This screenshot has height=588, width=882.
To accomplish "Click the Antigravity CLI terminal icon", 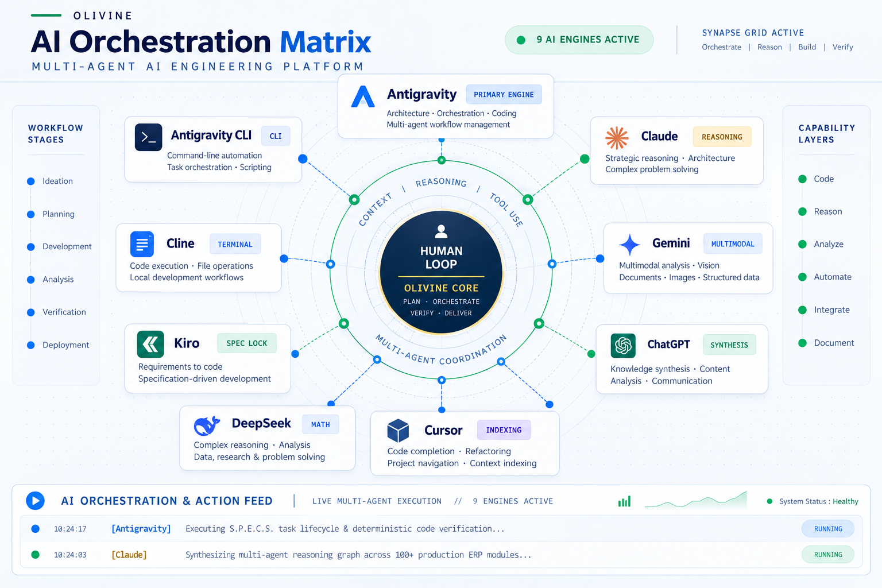I will point(148,137).
